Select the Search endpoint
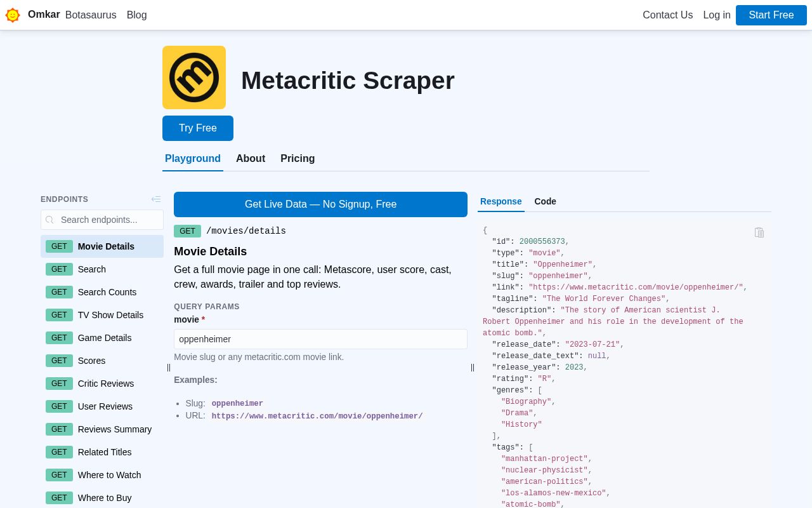Image resolution: width=812 pixels, height=508 pixels. (x=102, y=269)
